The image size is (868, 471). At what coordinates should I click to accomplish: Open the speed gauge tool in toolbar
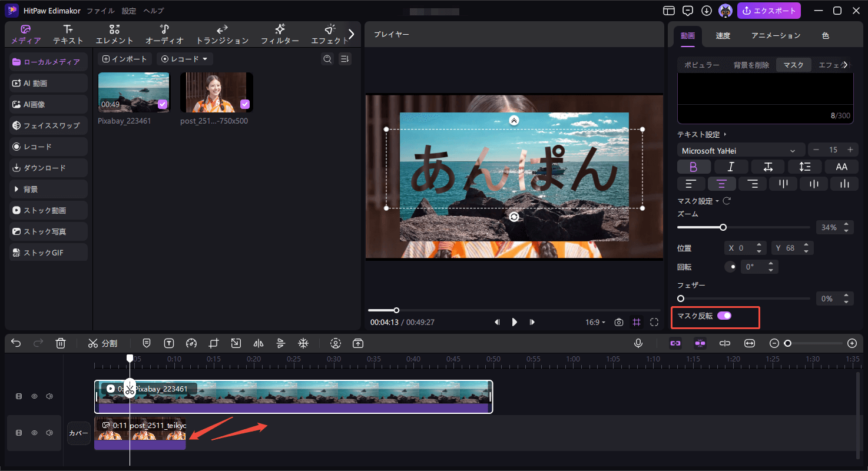(x=191, y=343)
